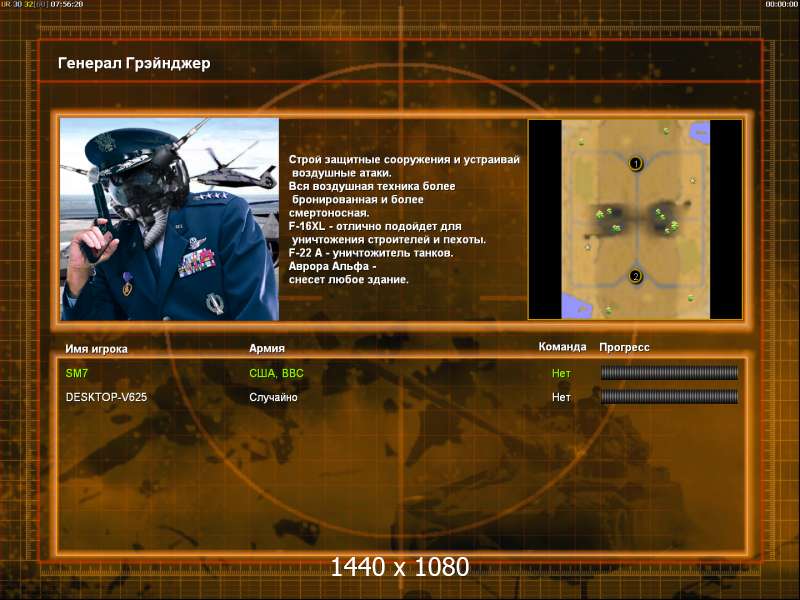The height and width of the screenshot is (600, 800).
Task: Click the Прогресс column header
Action: [624, 347]
